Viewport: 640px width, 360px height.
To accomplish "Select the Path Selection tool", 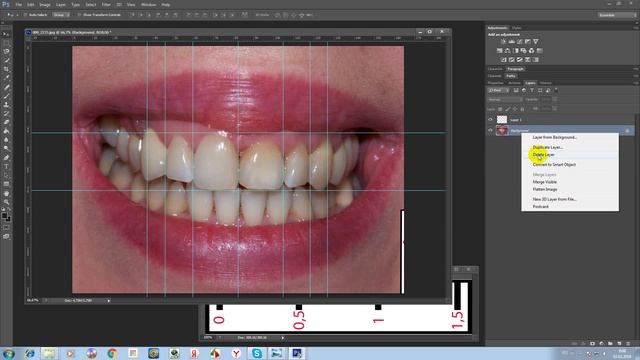I will (6, 176).
